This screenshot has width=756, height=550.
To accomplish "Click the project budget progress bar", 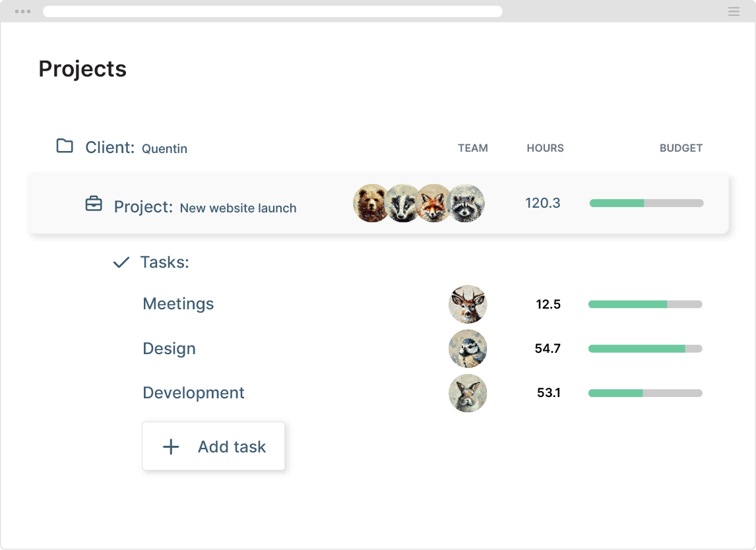I will 646,203.
